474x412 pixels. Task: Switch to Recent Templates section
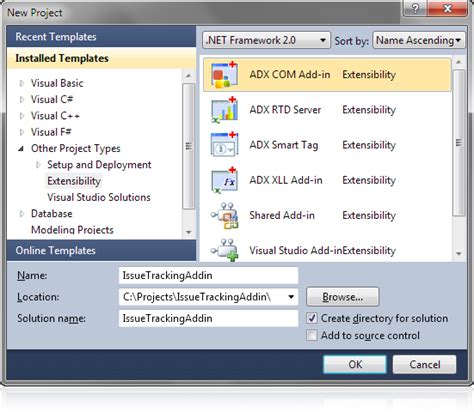101,37
